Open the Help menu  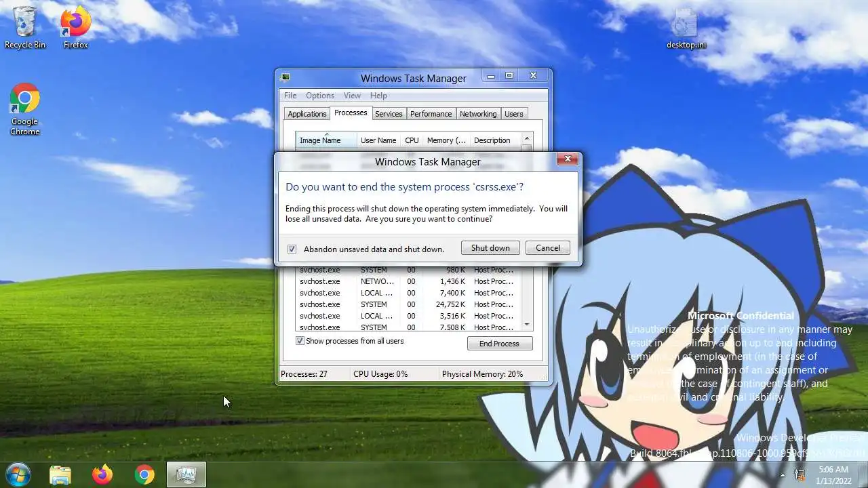378,96
